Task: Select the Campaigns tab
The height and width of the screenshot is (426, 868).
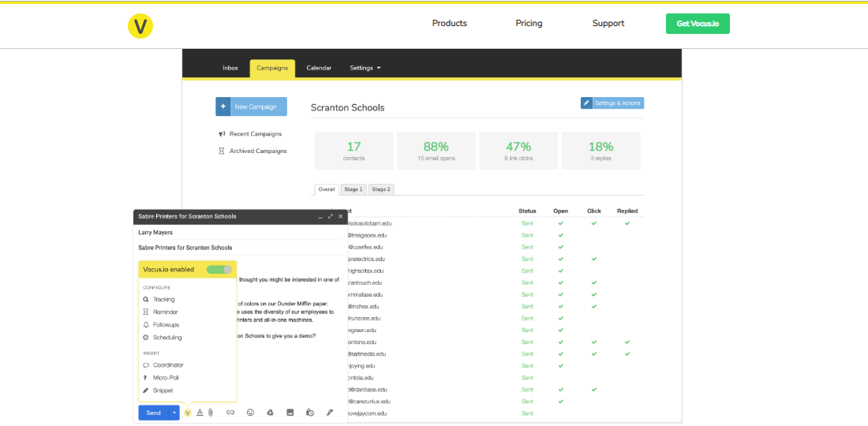Action: pyautogui.click(x=272, y=68)
